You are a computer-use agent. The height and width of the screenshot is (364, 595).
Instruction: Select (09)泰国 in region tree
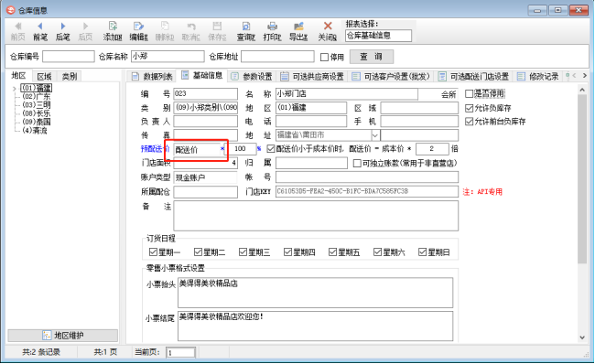coord(36,122)
